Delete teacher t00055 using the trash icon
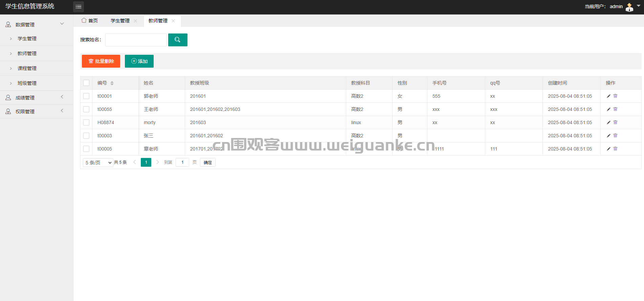 point(616,109)
